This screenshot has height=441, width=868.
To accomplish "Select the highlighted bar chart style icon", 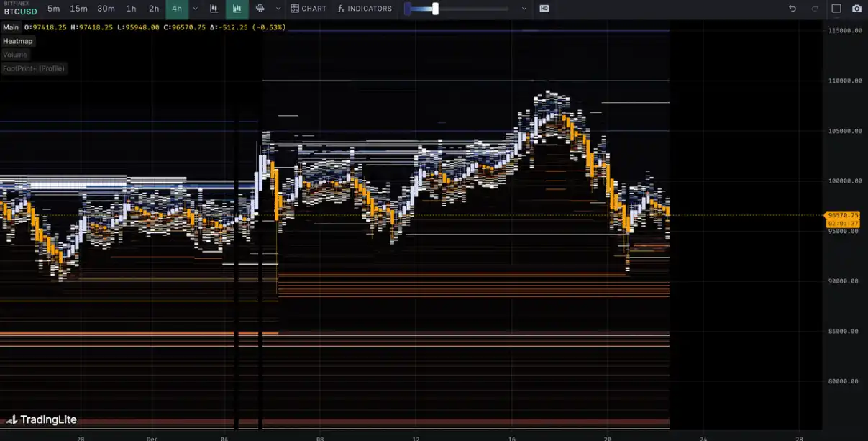I will [x=237, y=9].
